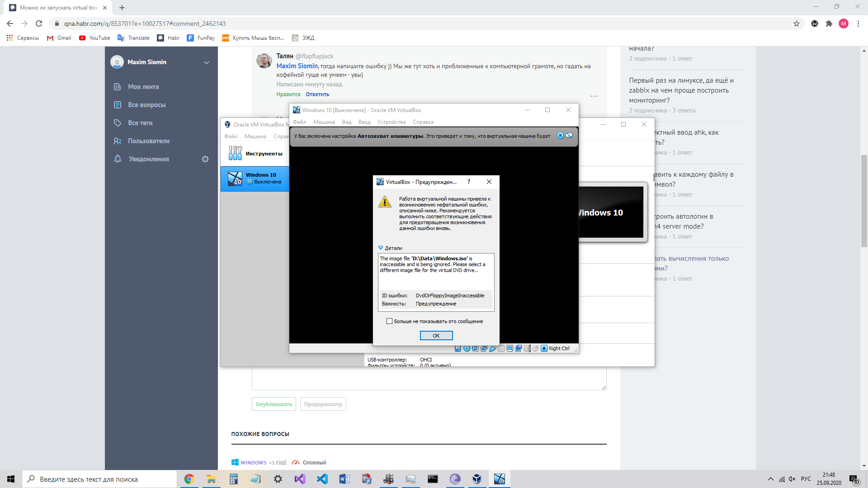Click OK in the warning dialog
Viewport: 868px width, 488px height.
coord(436,335)
